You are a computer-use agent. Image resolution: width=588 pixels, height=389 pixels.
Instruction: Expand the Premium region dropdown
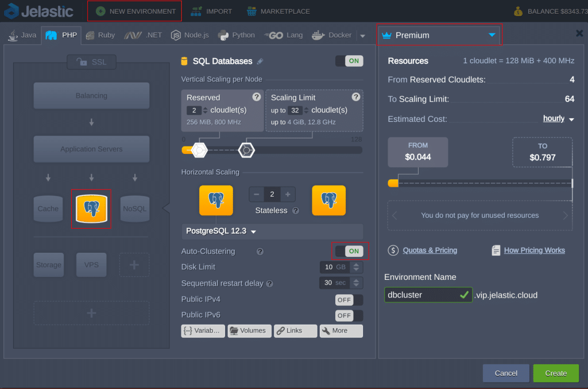[438, 35]
